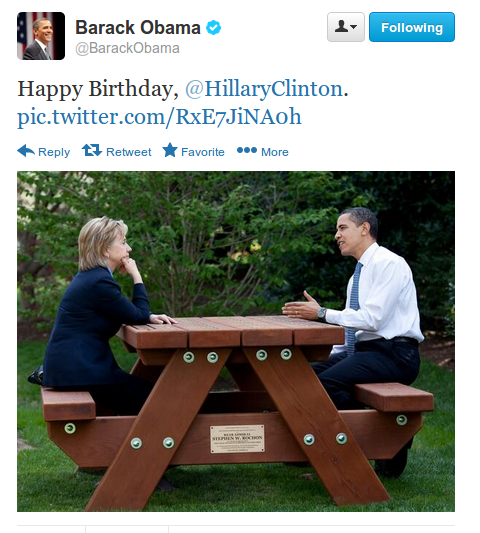480x533 pixels.
Task: Toggle the Following button
Action: 412,27
